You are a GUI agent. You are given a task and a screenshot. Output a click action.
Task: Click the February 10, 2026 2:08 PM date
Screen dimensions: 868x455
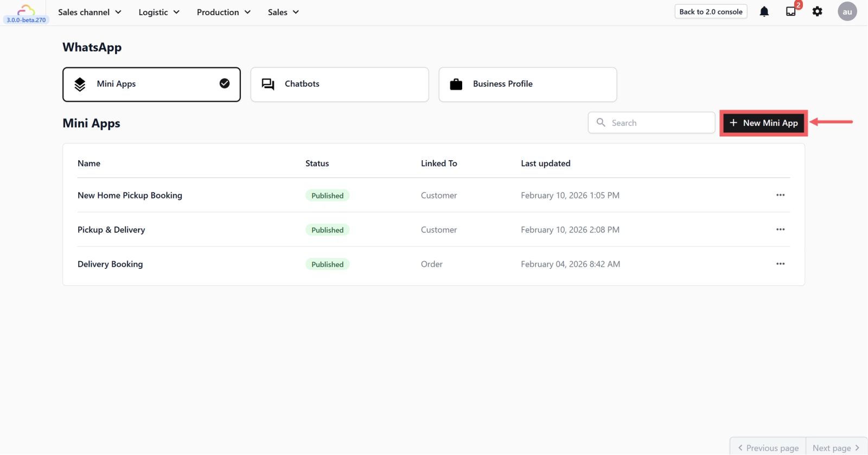570,230
